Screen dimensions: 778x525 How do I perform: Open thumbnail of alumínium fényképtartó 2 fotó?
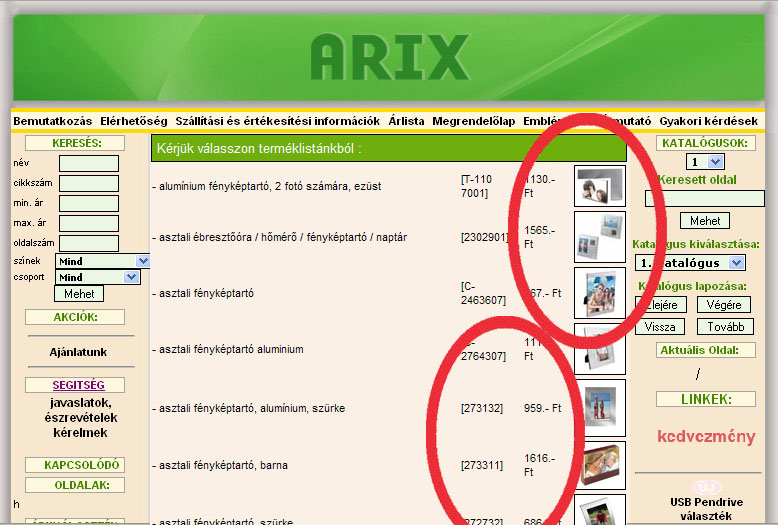click(599, 186)
